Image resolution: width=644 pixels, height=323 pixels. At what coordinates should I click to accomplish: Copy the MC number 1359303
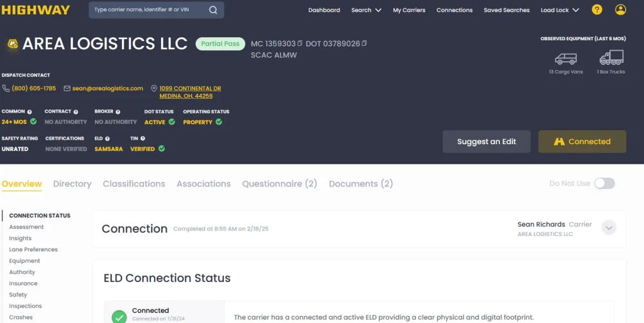click(301, 43)
